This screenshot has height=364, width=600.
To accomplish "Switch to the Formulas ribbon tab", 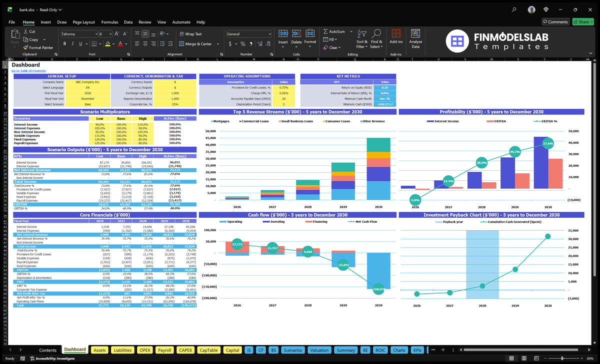I will [x=109, y=22].
